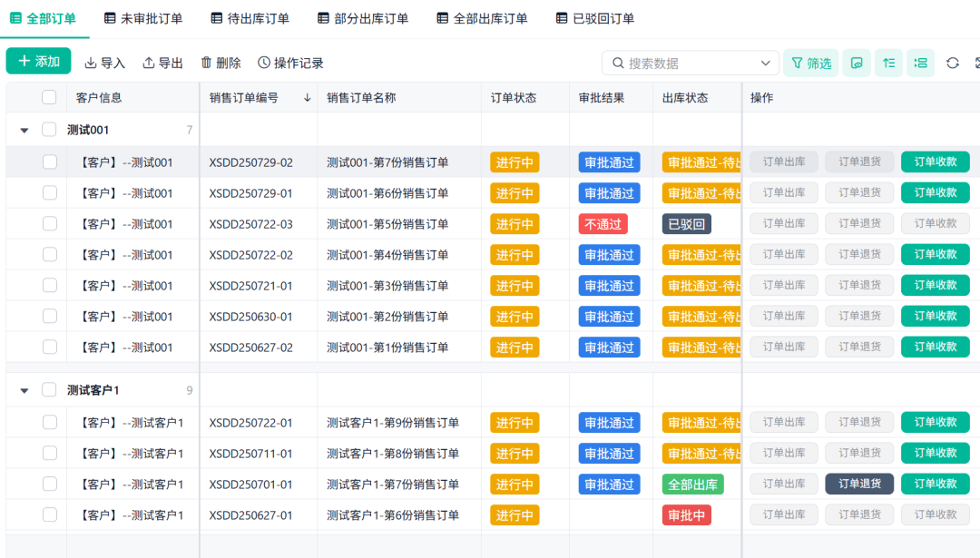Screen dimensions: 980x558
Task: Open the search field dropdown arrow
Action: pyautogui.click(x=765, y=64)
